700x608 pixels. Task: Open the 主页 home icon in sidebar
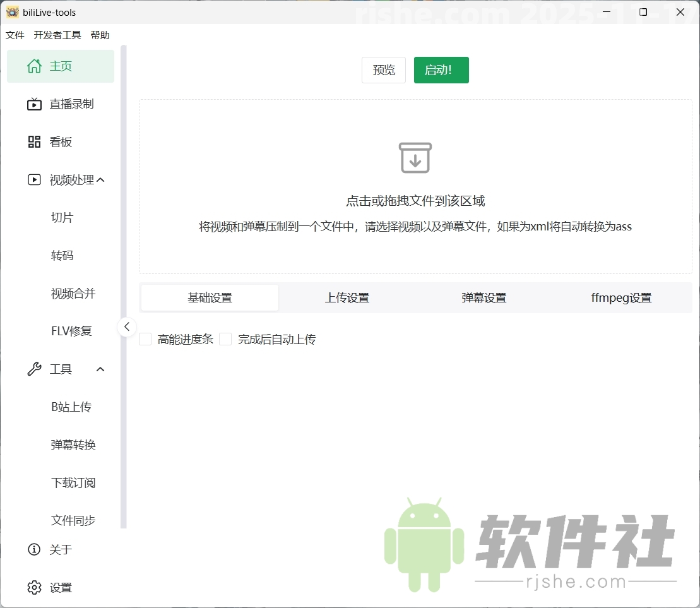click(33, 66)
